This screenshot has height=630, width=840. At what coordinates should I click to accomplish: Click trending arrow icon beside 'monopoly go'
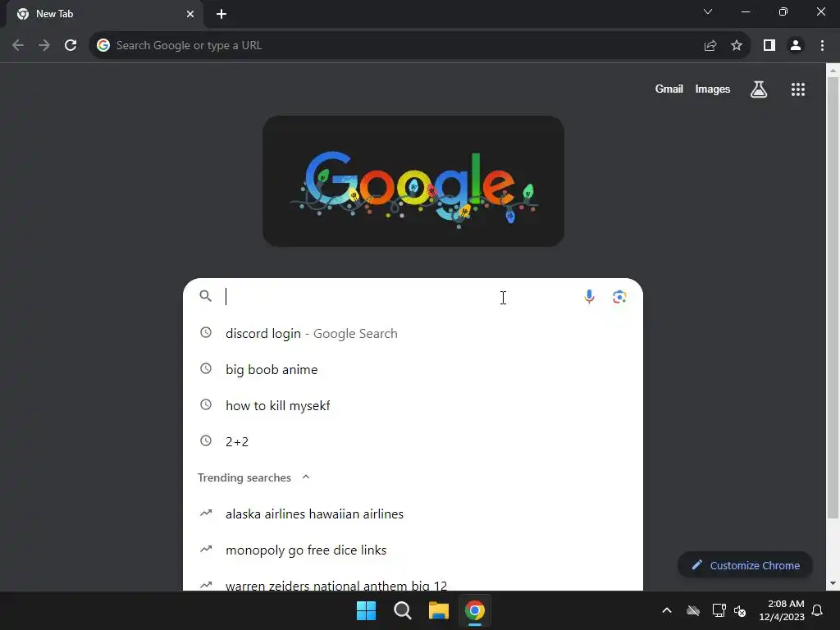click(x=206, y=549)
